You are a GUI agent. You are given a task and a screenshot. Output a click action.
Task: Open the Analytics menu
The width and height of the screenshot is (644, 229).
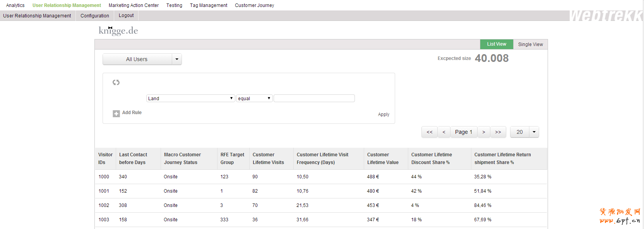pos(15,5)
